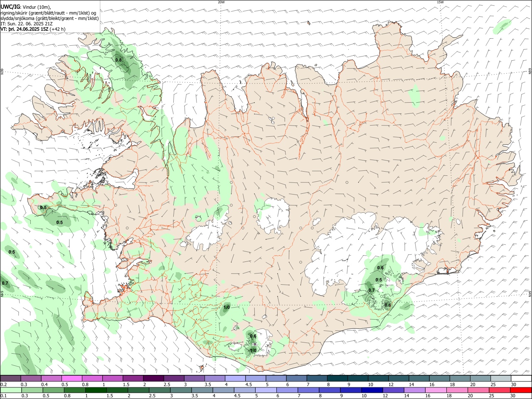
Task: Click the dark teal 8 swatch in upper legend
Action: coord(337,379)
